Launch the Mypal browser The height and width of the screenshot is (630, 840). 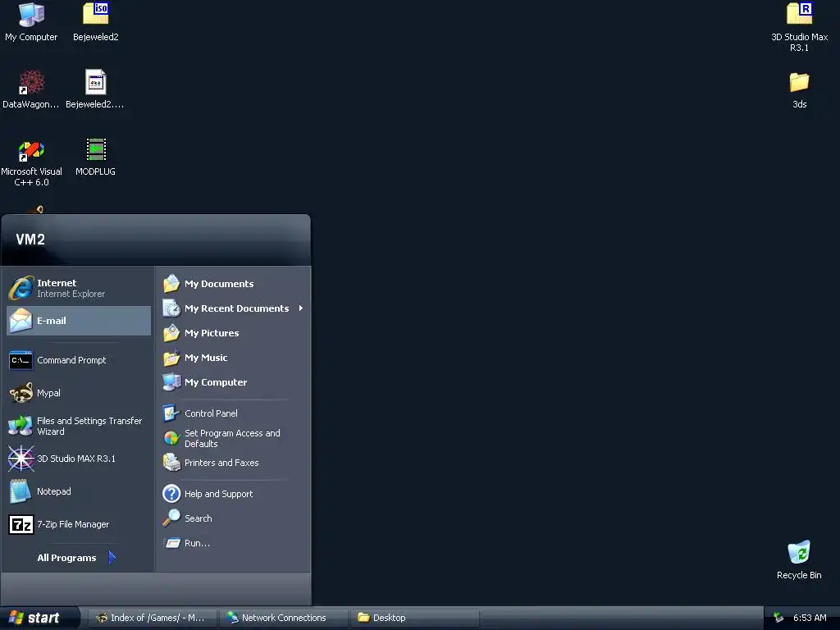pos(79,393)
